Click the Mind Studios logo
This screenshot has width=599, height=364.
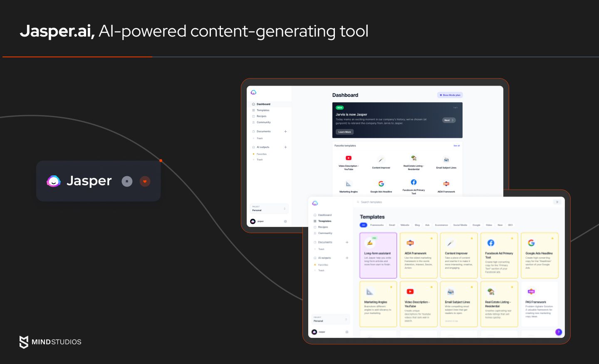(50, 342)
